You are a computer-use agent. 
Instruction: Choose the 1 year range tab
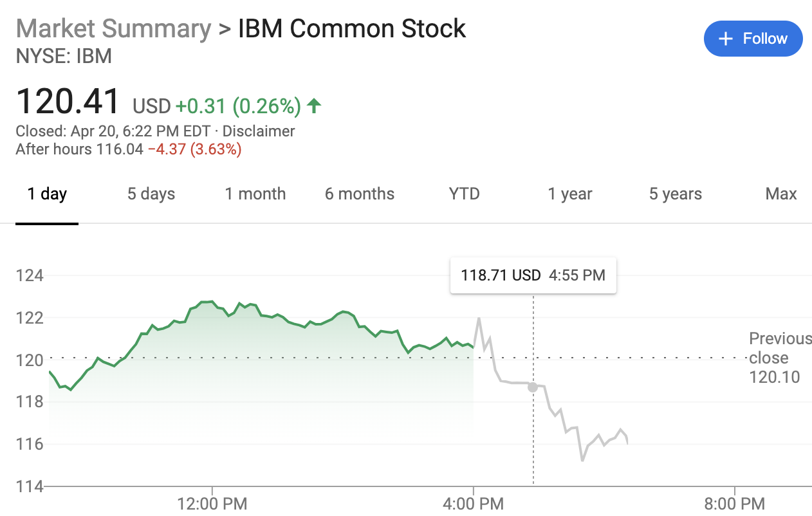tap(570, 194)
